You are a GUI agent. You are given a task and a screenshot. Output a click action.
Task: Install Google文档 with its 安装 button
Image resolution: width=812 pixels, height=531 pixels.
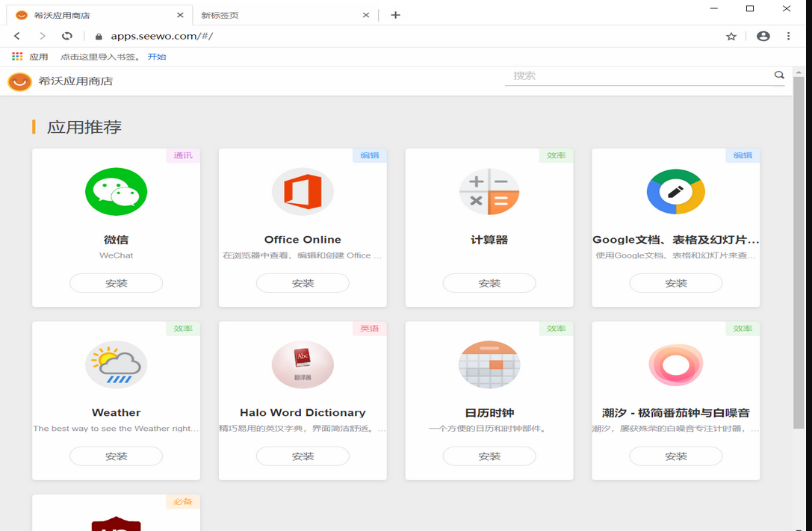coord(676,283)
